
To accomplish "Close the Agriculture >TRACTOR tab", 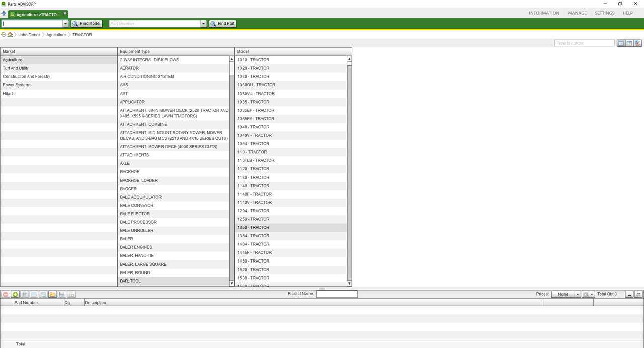I will click(x=65, y=14).
